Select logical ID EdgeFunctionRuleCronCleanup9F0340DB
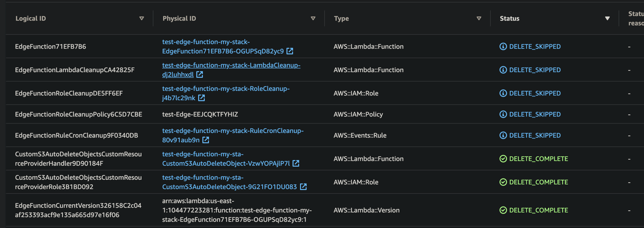The image size is (644, 228). pos(77,135)
